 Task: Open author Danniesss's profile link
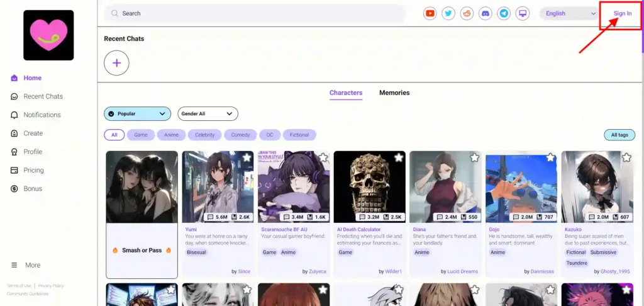(543, 271)
